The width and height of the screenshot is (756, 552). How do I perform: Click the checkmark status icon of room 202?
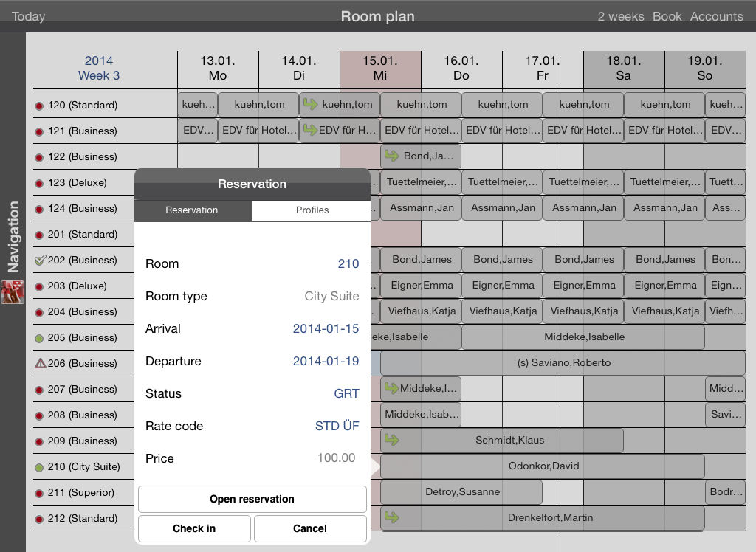pos(40,261)
